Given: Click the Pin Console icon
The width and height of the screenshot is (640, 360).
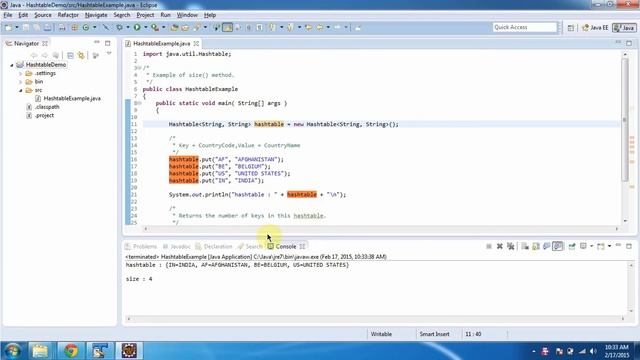Looking at the screenshot, I should tap(572, 246).
